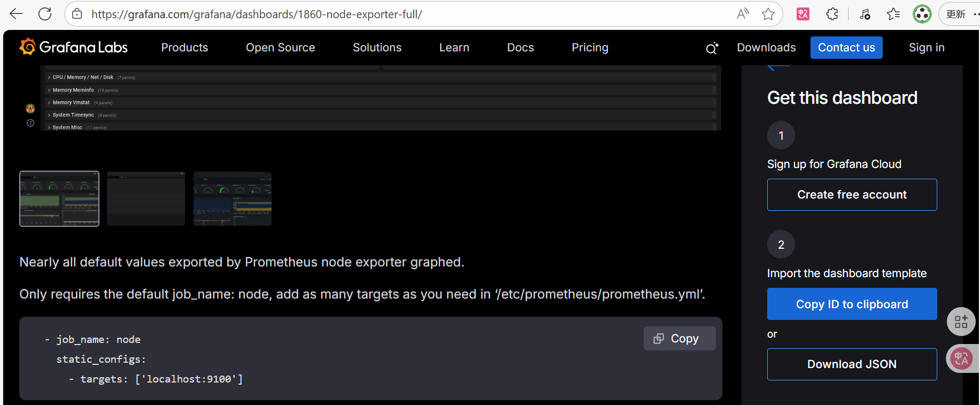Open the Products menu
The width and height of the screenshot is (980, 405).
(184, 48)
